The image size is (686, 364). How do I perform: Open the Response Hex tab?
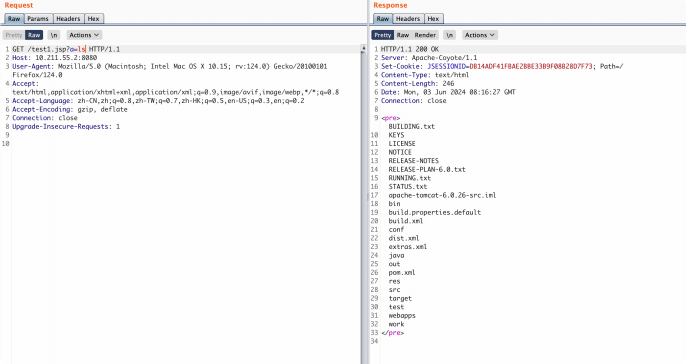(x=433, y=19)
